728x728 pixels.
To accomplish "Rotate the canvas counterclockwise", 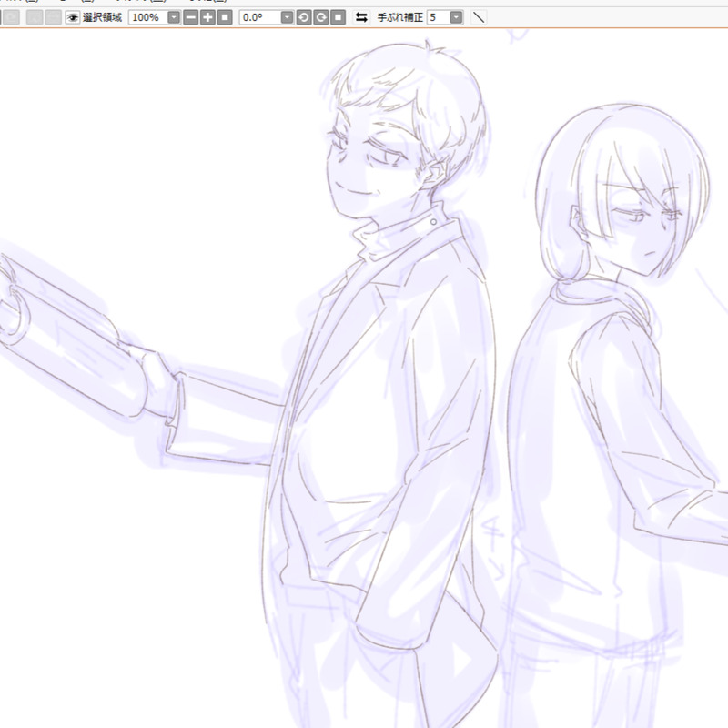I will tap(304, 17).
